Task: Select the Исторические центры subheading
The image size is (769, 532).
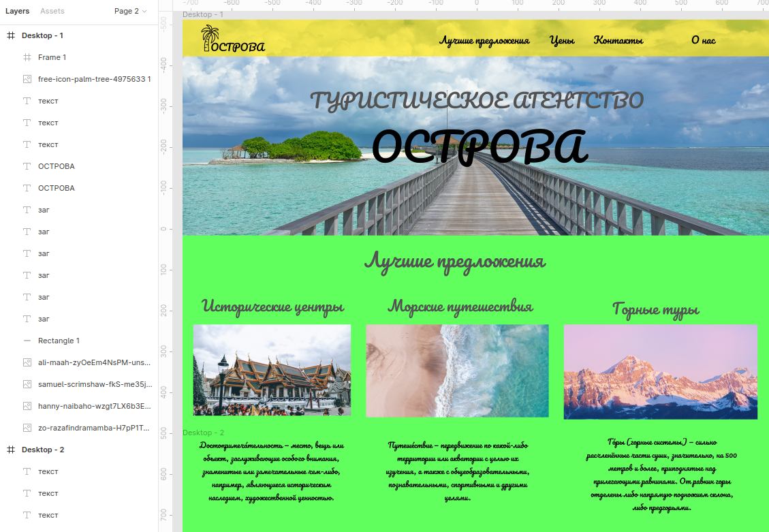Action: (272, 307)
